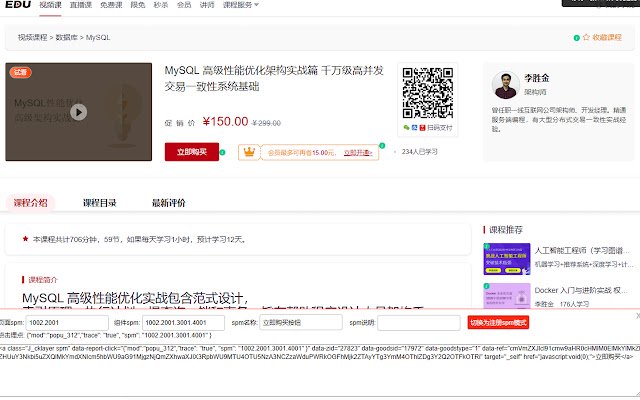Click the 页面spm input field
The width and height of the screenshot is (640, 400).
[x=67, y=323]
